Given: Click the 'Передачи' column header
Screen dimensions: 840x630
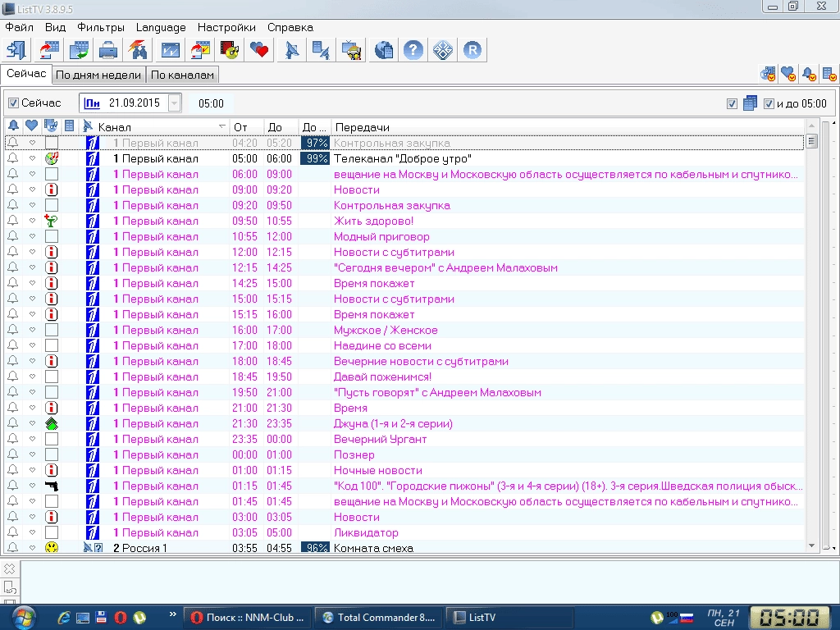Looking at the screenshot, I should pos(568,127).
